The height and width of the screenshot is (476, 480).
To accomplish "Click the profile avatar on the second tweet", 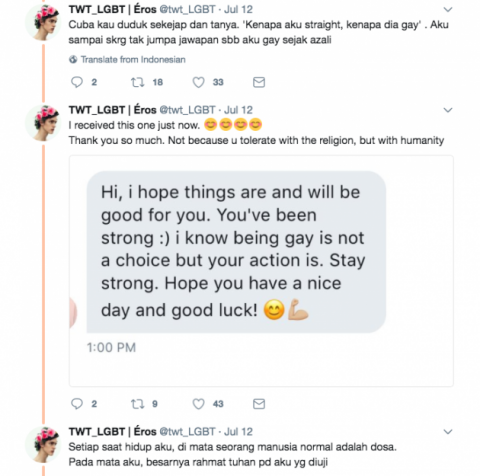I will tap(43, 123).
